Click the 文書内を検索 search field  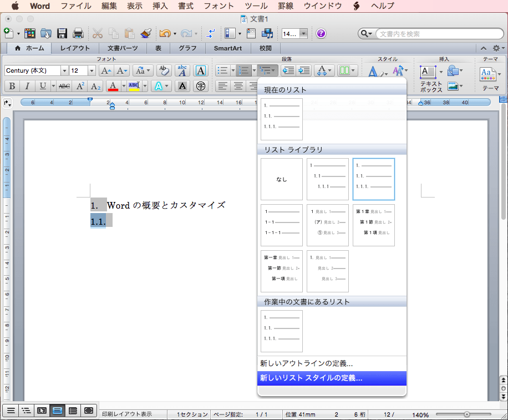pos(439,34)
